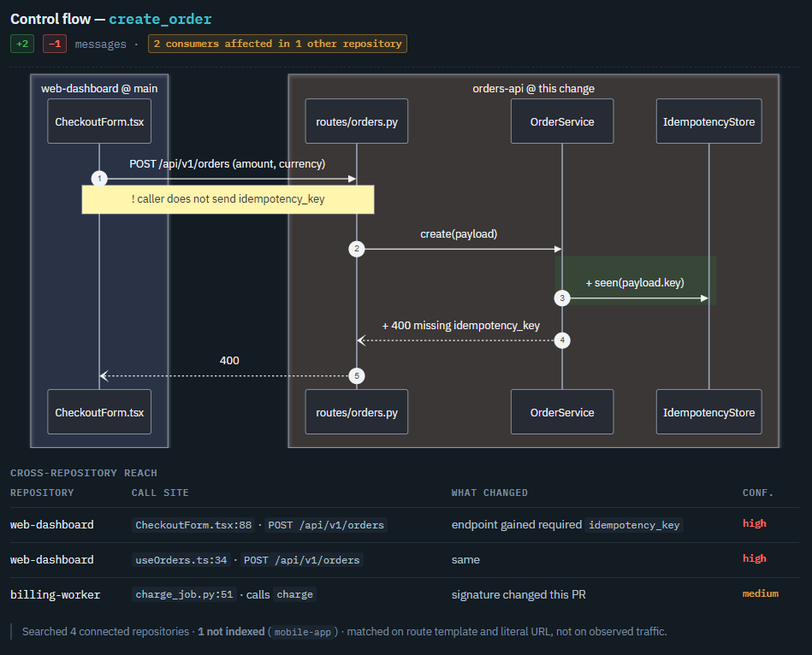This screenshot has width=812, height=655.
Task: Click the idempotency_key code chip in What Changed
Action: coord(634,525)
